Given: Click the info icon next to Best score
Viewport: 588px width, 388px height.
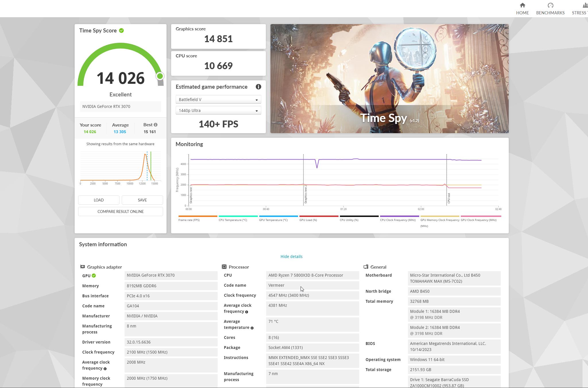Looking at the screenshot, I should 156,125.
